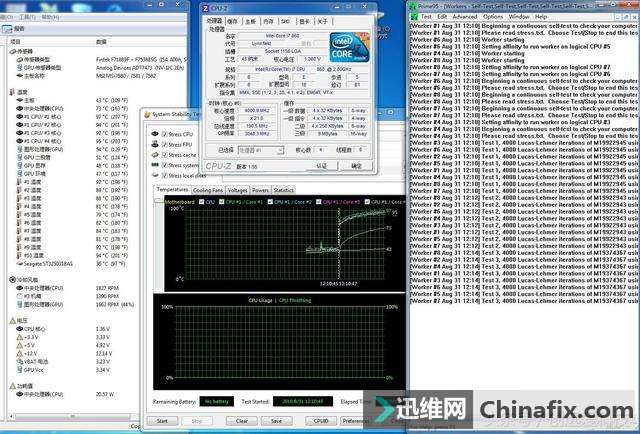Toggle the CPU #1 / Core #3 legend checkbox
This screenshot has width=640, height=434.
click(x=319, y=202)
